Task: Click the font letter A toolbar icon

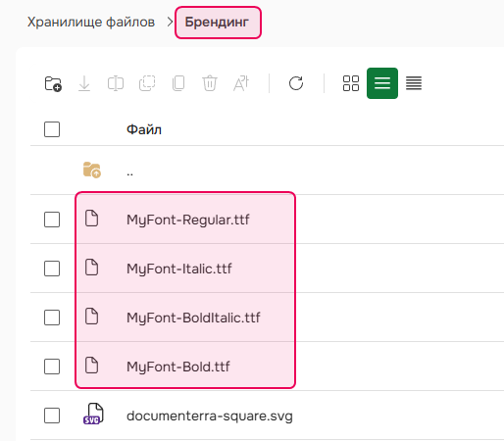Action: click(x=241, y=83)
